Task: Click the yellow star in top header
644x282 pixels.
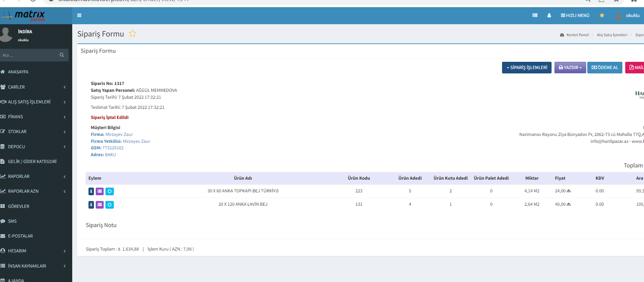Action: coord(602,16)
